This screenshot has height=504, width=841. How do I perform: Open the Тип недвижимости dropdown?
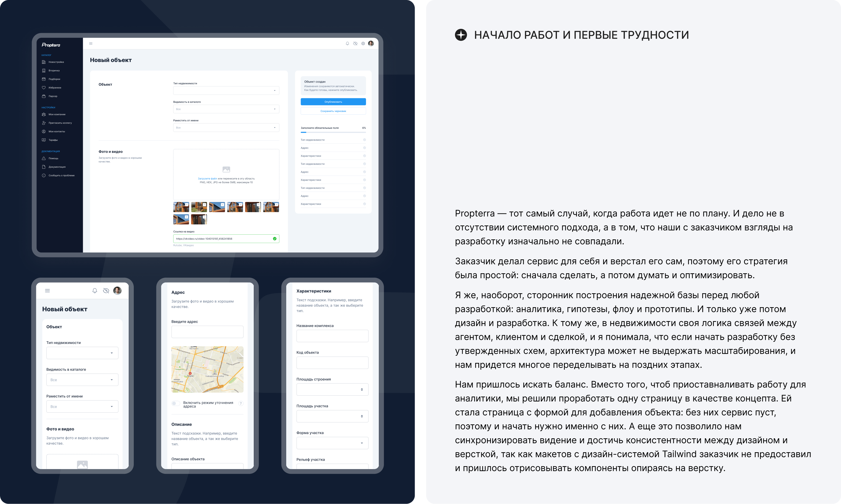pyautogui.click(x=226, y=90)
